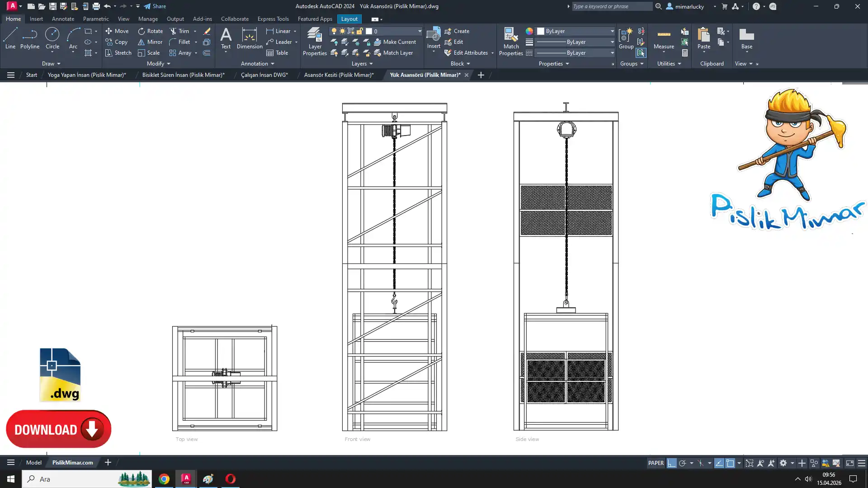Click the object color wheel swatch
Screen dimensions: 868x488
coord(529,31)
